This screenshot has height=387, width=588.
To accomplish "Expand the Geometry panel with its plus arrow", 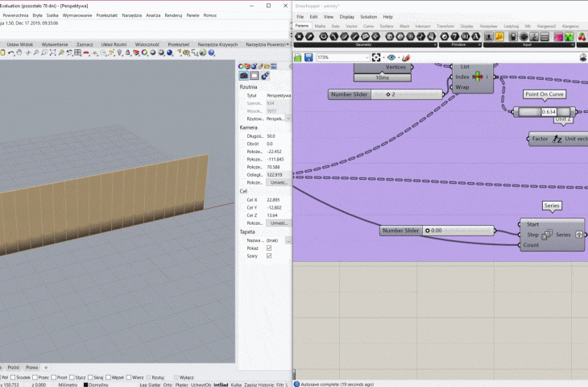I will [x=435, y=44].
